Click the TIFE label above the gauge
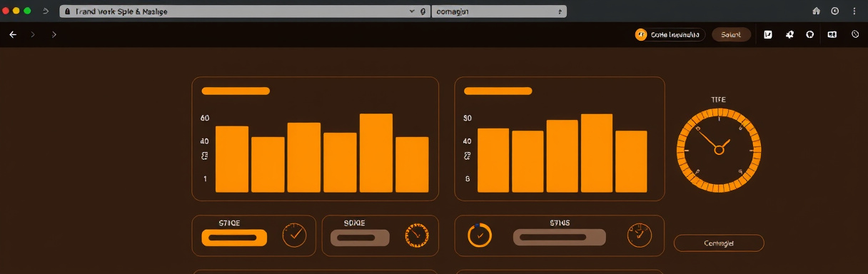 pyautogui.click(x=719, y=100)
